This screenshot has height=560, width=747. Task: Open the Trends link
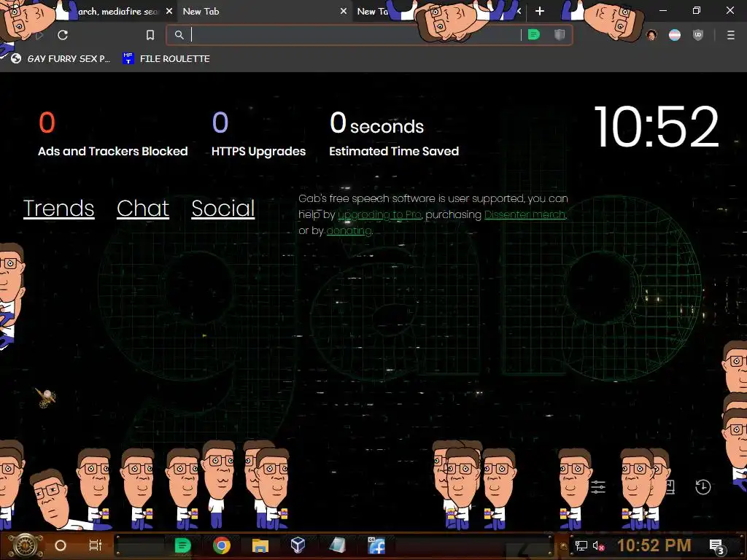(x=58, y=208)
